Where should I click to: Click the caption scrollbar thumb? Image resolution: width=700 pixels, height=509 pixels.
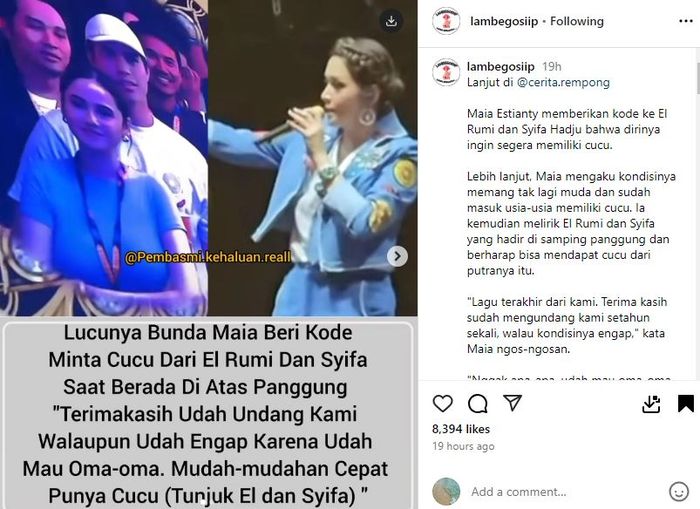(697, 78)
